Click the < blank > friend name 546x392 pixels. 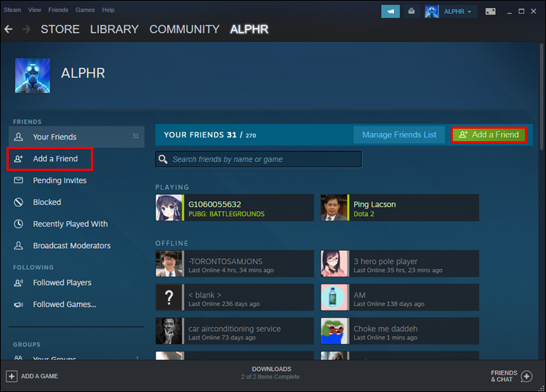point(205,295)
